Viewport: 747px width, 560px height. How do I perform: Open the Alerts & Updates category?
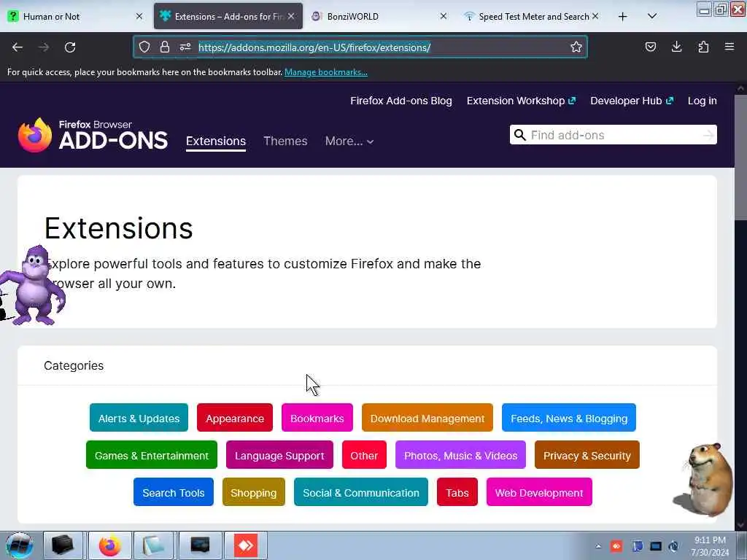point(139,418)
